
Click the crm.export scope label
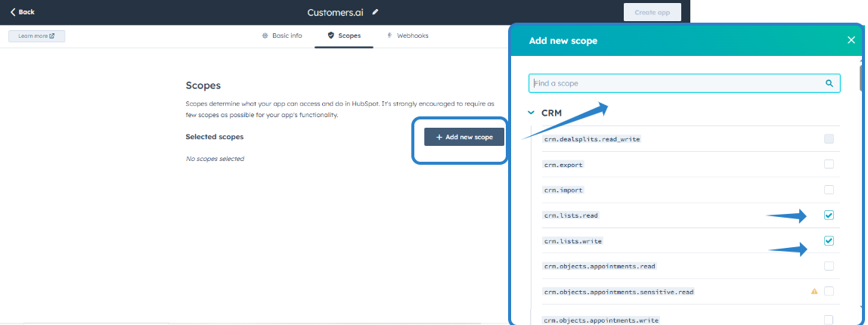tap(563, 165)
